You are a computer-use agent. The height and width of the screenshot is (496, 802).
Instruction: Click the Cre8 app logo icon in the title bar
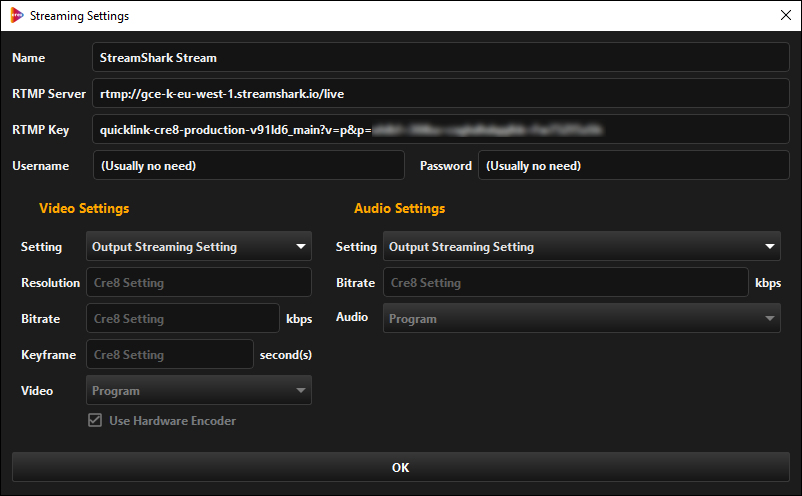pyautogui.click(x=17, y=15)
